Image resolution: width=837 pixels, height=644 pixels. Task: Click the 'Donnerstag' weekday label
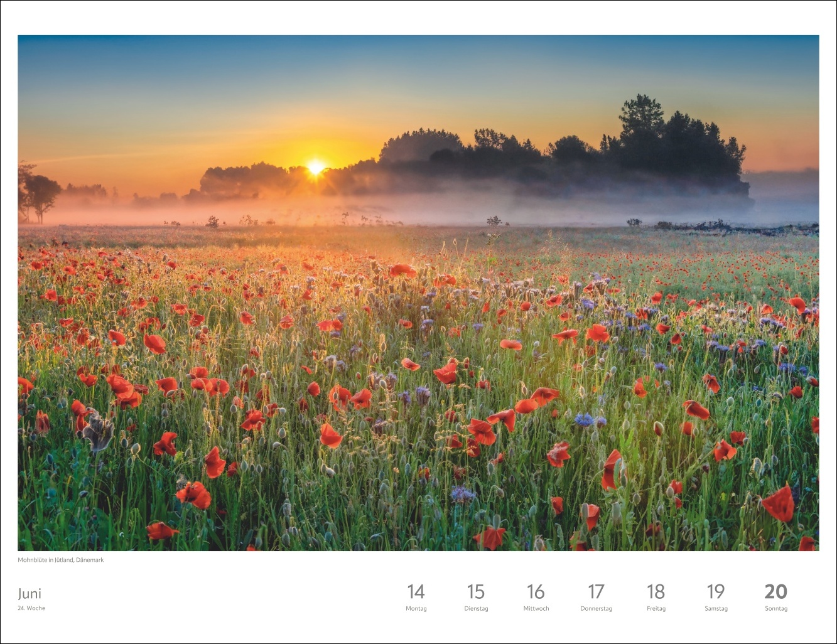click(596, 609)
